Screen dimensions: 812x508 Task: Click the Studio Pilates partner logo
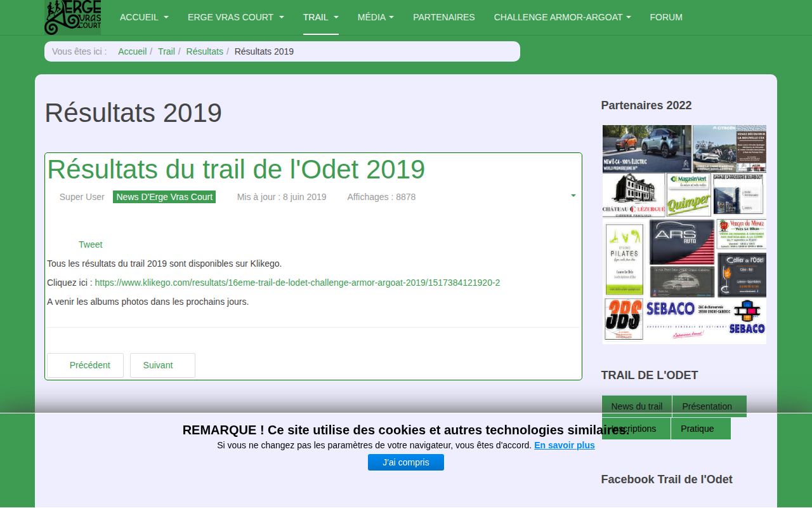[625, 258]
